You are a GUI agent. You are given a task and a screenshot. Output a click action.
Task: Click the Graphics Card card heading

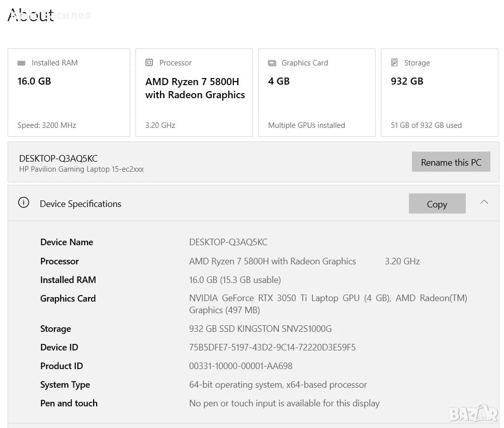305,63
